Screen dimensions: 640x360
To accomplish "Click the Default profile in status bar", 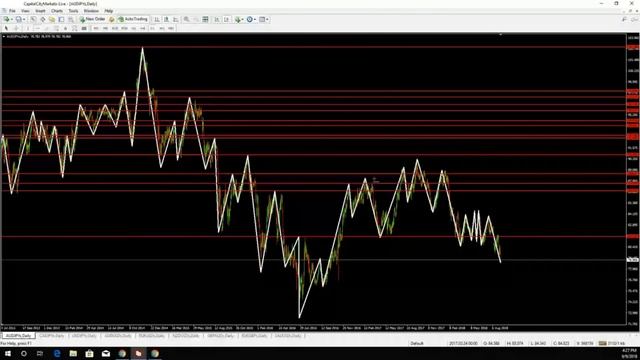I will point(417,343).
